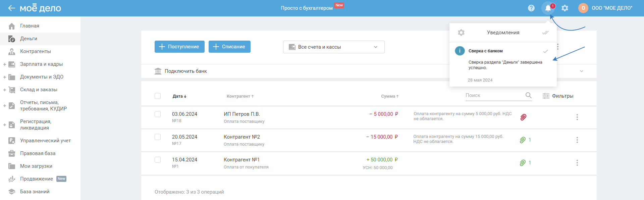Open Просто с бухгалтером link

(307, 8)
